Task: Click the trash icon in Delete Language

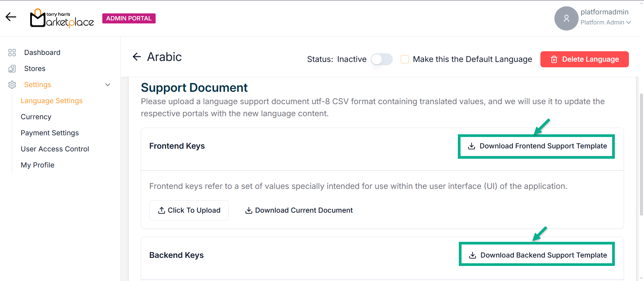Action: [x=554, y=59]
